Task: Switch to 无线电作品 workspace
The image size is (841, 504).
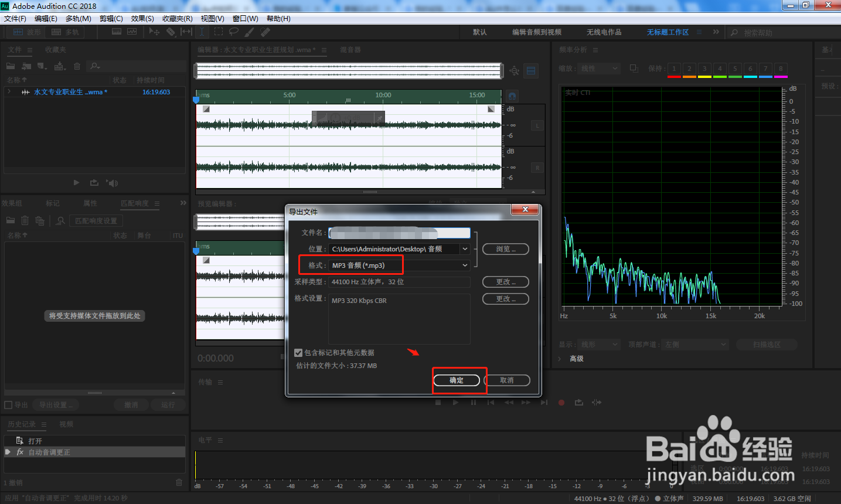Action: 604,32
